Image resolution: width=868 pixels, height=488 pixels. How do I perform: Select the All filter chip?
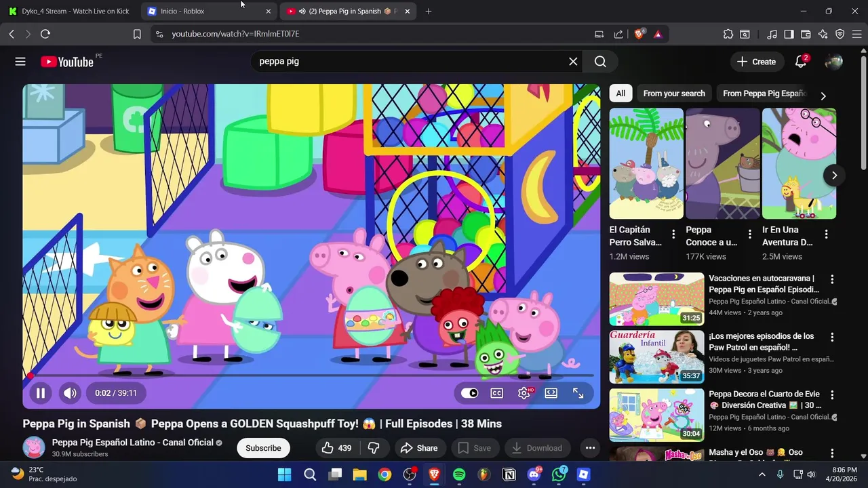(620, 94)
